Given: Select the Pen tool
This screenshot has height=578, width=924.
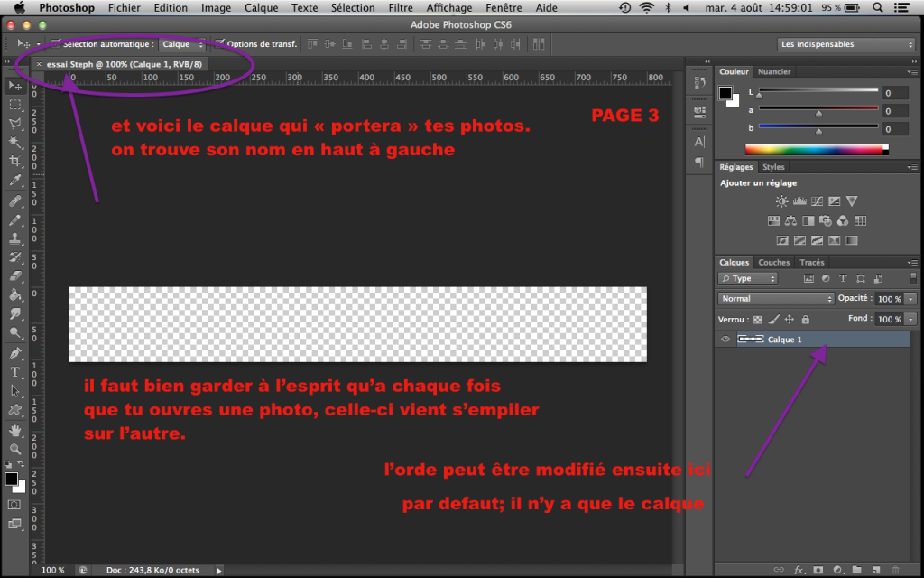Looking at the screenshot, I should pos(15,353).
